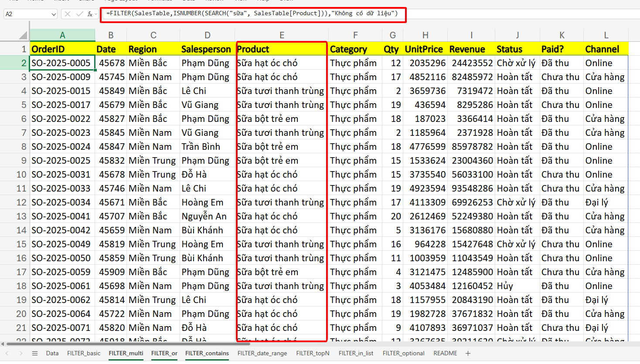Click the small dropdown arrow beside fx
This screenshot has width=640, height=364.
click(x=96, y=14)
